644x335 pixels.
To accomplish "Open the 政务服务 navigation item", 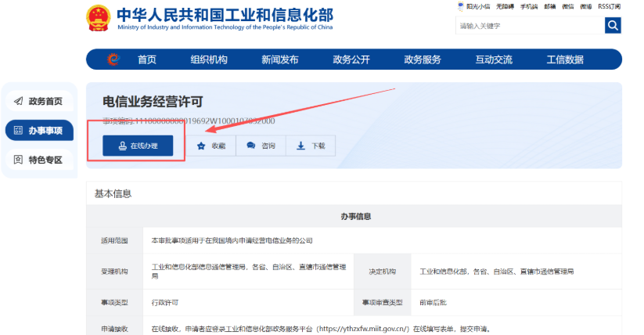I will 423,59.
